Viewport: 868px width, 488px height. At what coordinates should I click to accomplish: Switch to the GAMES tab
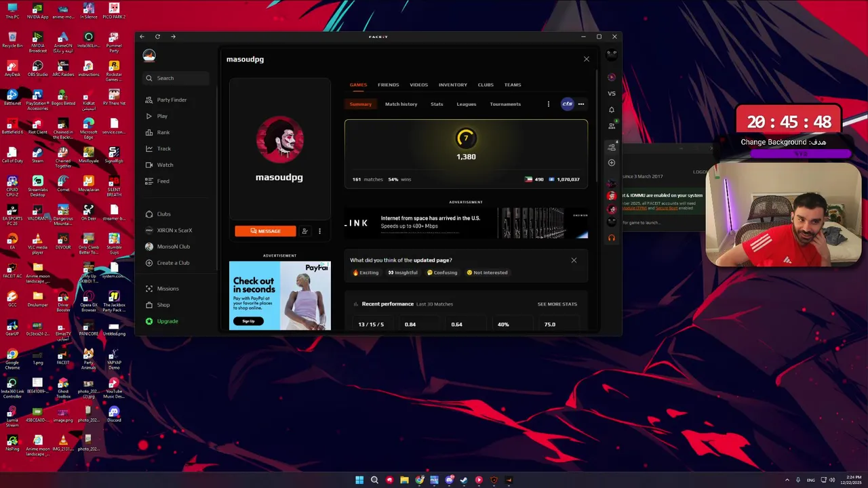(x=358, y=85)
